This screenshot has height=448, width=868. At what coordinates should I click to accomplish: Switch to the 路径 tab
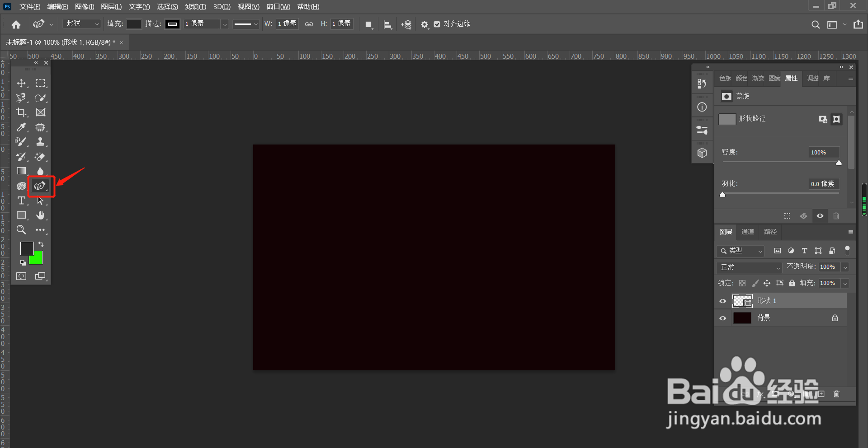[770, 232]
